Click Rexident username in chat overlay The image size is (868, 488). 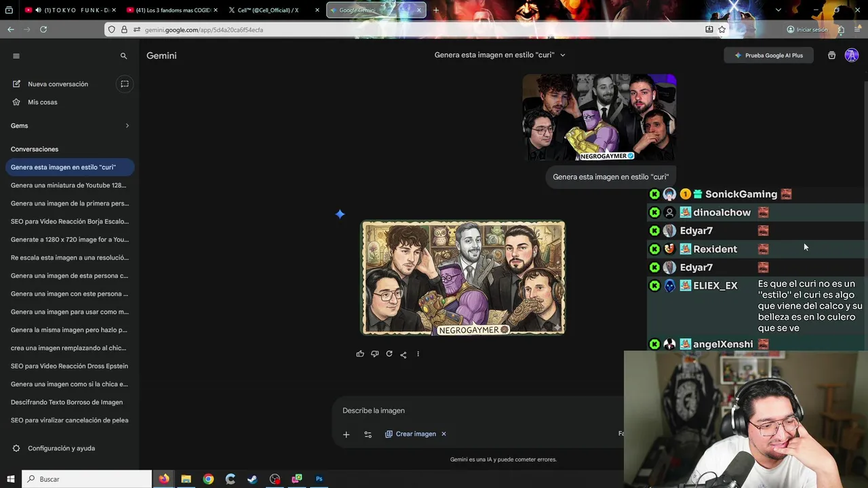pyautogui.click(x=715, y=249)
